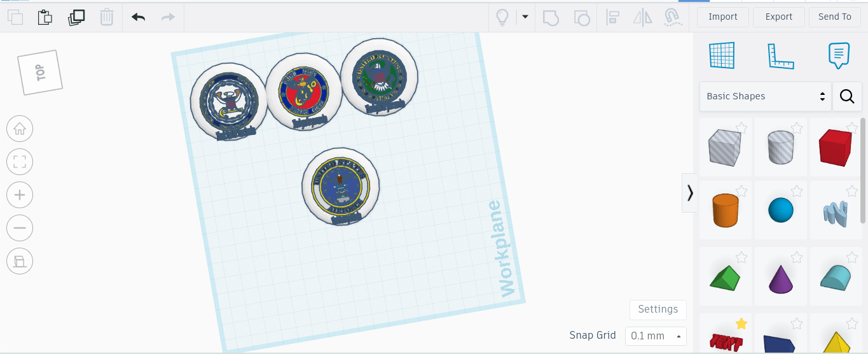Viewport: 868px width, 354px height.
Task: Unfavorite the Text shape's yellow star
Action: tap(741, 323)
